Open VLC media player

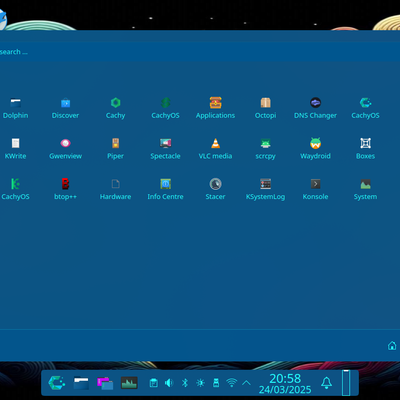215,149
